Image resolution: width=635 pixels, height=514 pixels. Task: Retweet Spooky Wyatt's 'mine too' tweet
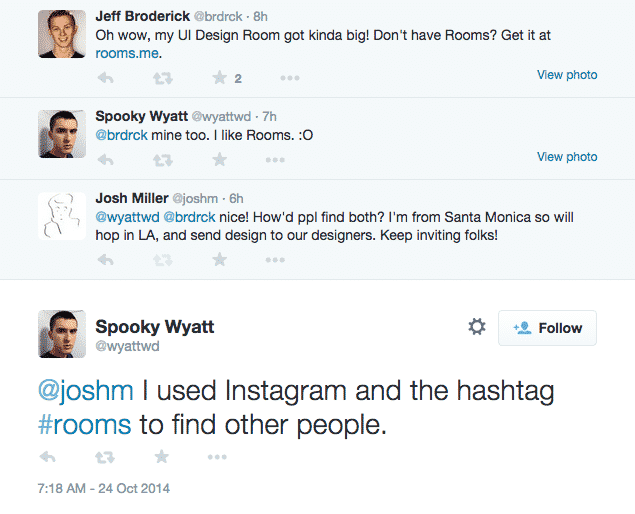pos(162,159)
